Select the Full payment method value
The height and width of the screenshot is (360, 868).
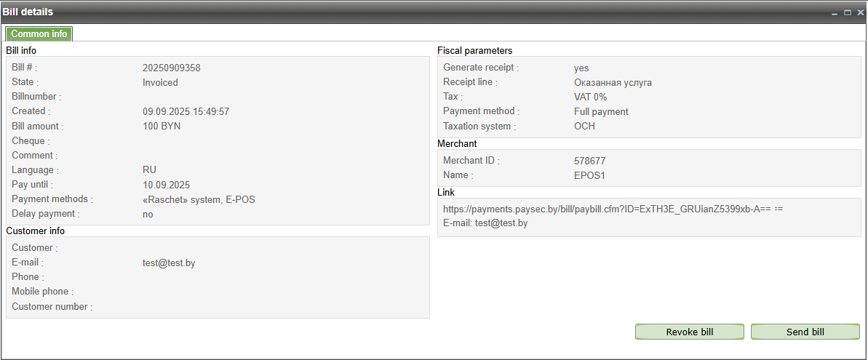coord(601,111)
